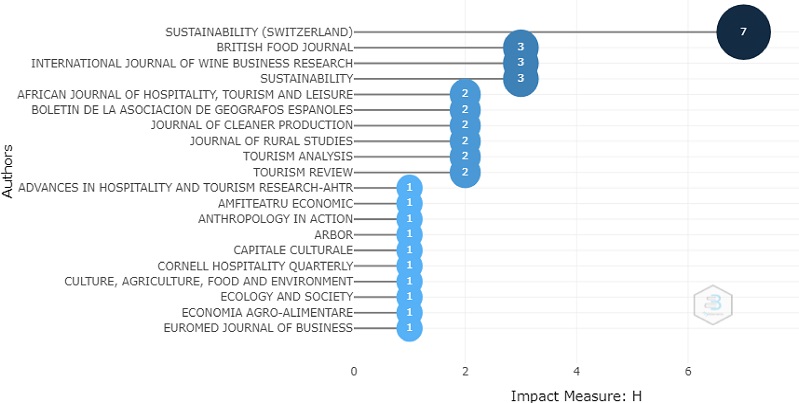Click the Euromed Journal of Business bubble

409,328
